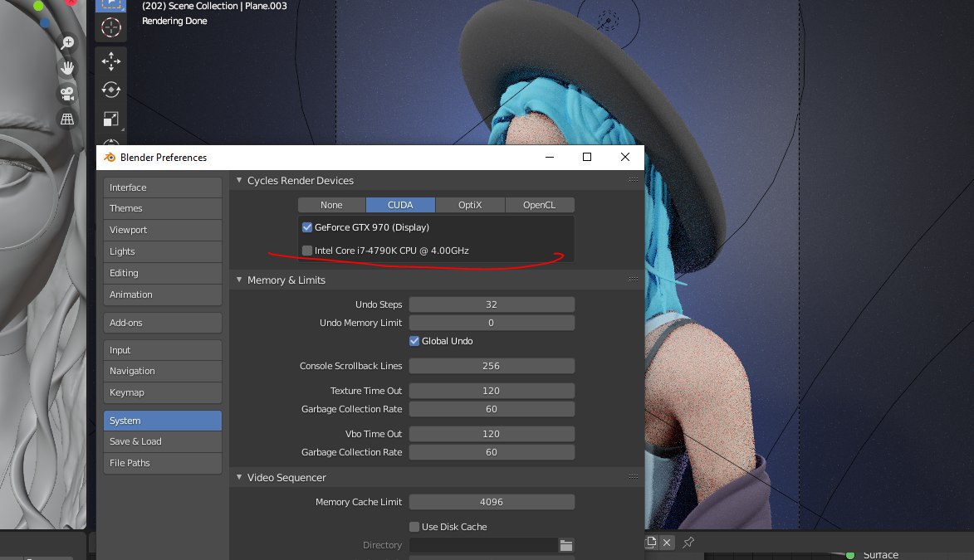Close the Blender Preferences window
The height and width of the screenshot is (560, 974).
(625, 157)
